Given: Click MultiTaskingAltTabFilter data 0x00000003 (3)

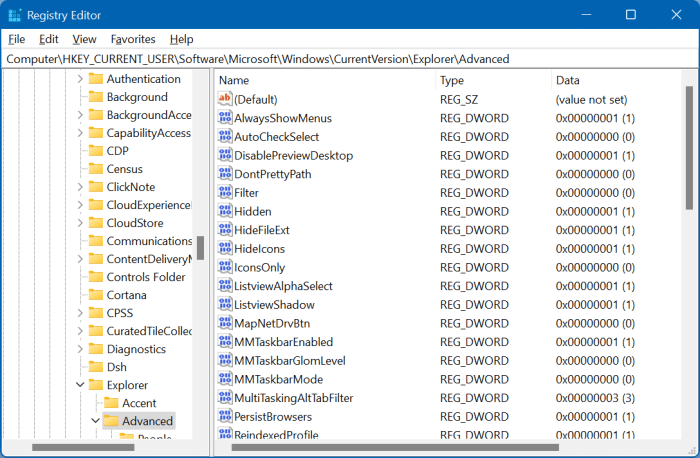Looking at the screenshot, I should (x=595, y=398).
